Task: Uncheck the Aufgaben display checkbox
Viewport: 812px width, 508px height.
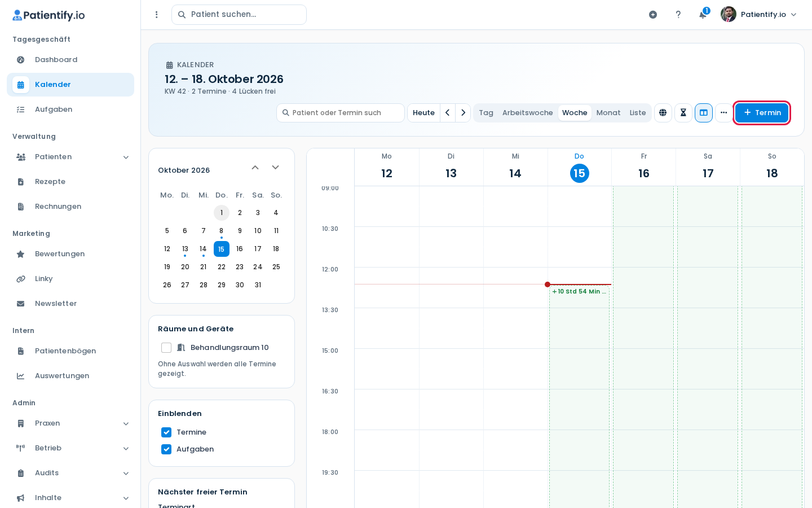Action: click(x=166, y=449)
